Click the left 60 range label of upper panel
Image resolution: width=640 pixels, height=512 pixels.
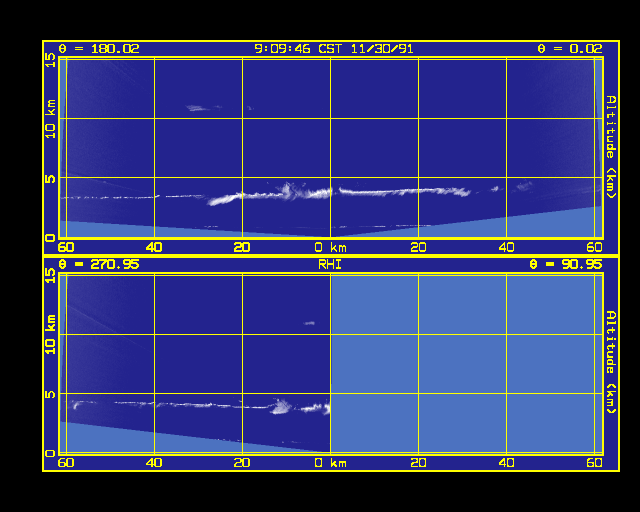tap(66, 247)
